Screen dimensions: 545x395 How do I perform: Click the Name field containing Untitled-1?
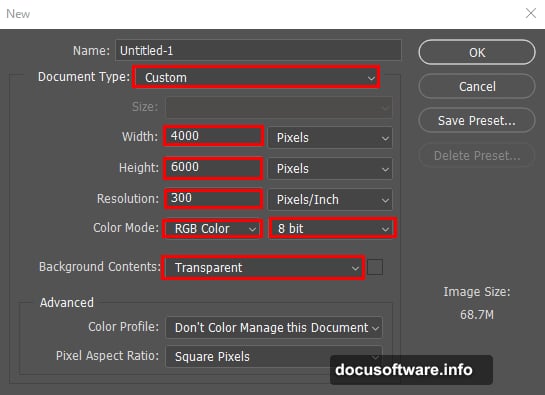(x=258, y=51)
